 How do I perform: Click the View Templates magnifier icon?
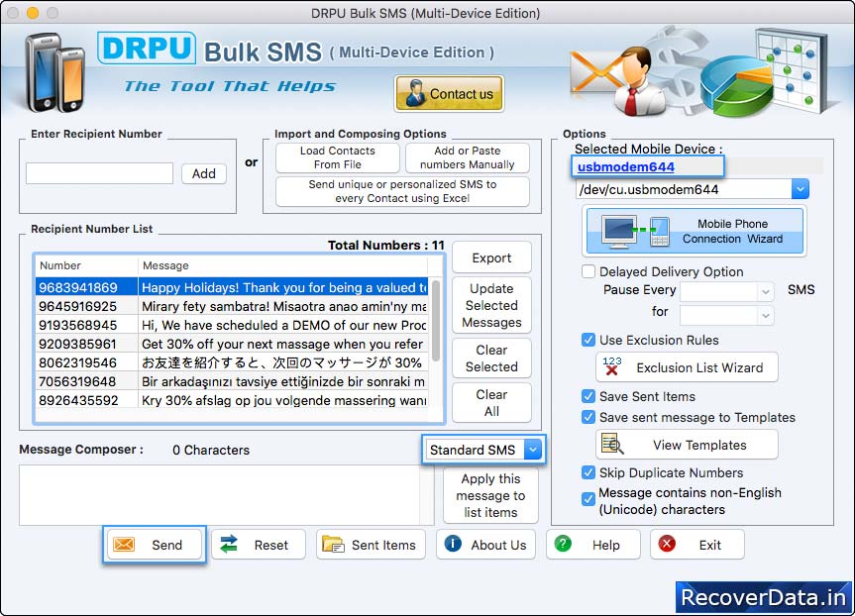[x=612, y=445]
